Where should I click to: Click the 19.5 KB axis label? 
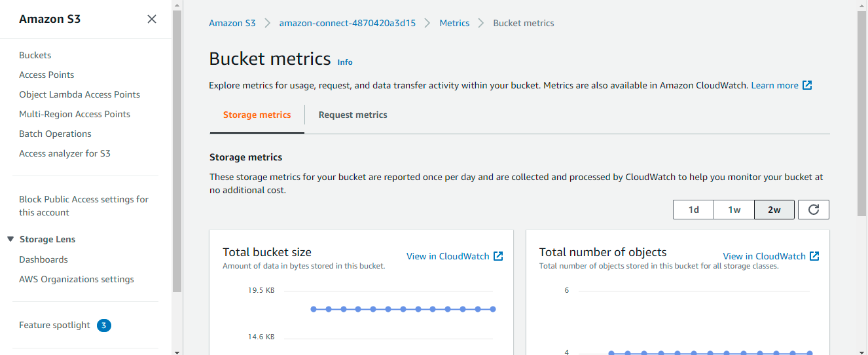[x=261, y=290]
